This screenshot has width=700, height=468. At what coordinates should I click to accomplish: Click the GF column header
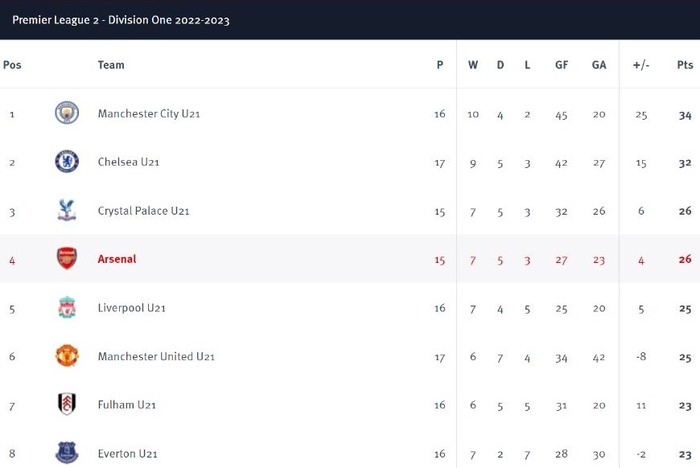[x=562, y=65]
